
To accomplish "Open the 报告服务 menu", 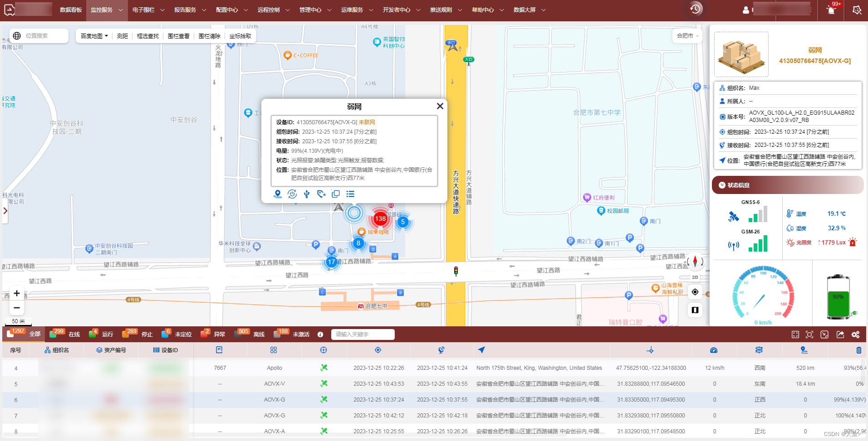I will coord(190,10).
